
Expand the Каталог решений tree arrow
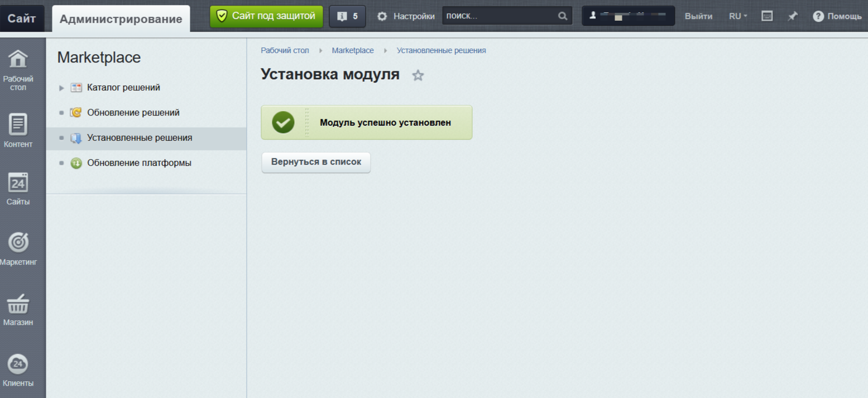point(62,88)
